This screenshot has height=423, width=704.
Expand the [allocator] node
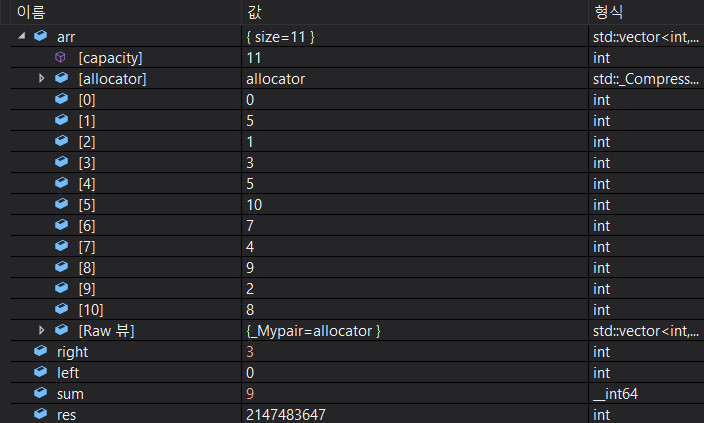[x=42, y=78]
